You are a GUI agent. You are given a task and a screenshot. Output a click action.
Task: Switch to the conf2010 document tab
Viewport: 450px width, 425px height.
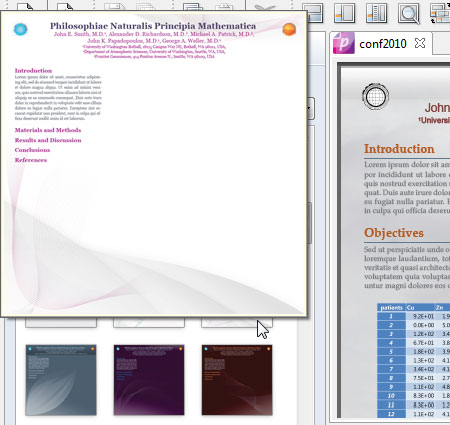click(383, 44)
